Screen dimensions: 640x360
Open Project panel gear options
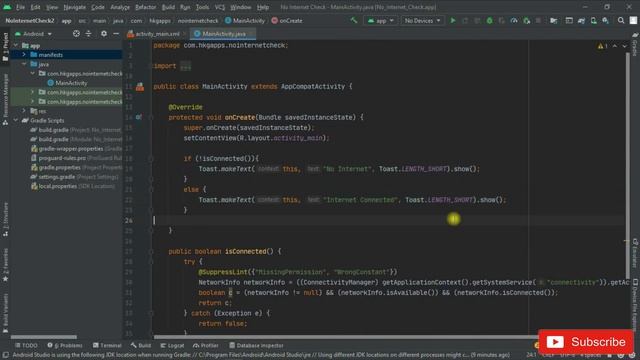104,33
